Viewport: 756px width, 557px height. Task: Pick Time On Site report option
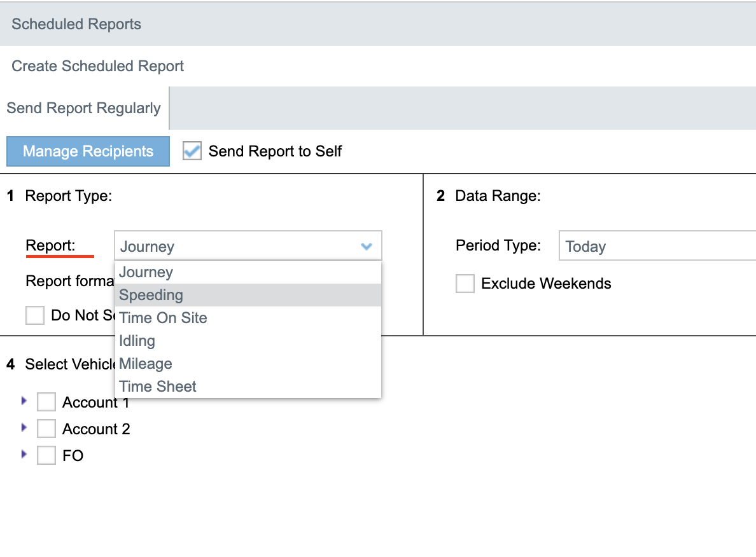point(164,318)
